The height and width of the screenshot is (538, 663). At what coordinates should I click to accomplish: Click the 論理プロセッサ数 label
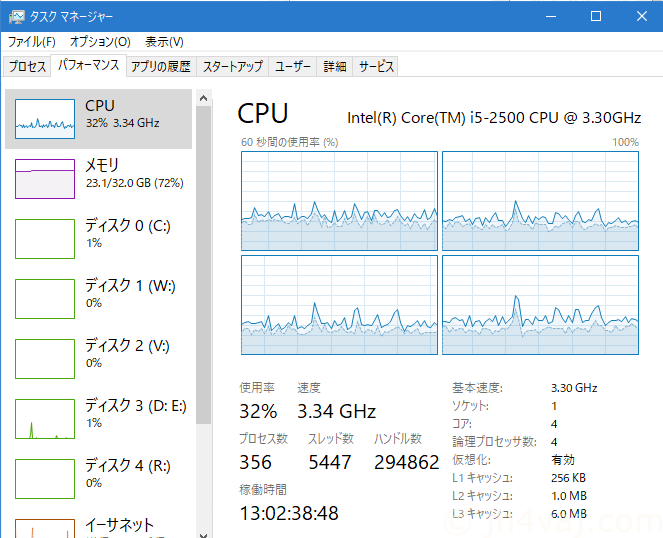point(494,442)
